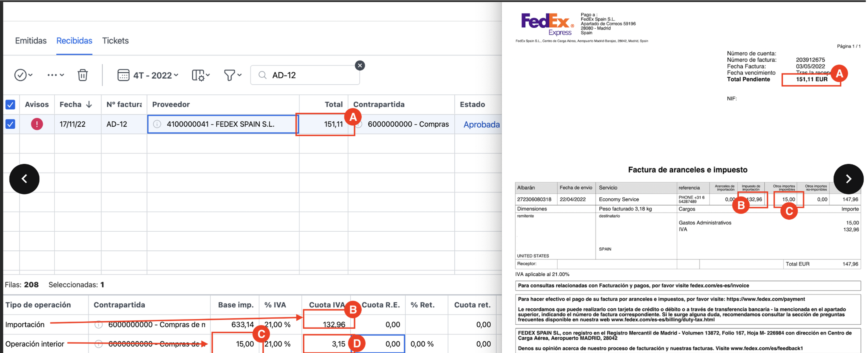The image size is (868, 353).
Task: Click the 151,11 EUR Total Pendiente value
Action: pos(811,79)
